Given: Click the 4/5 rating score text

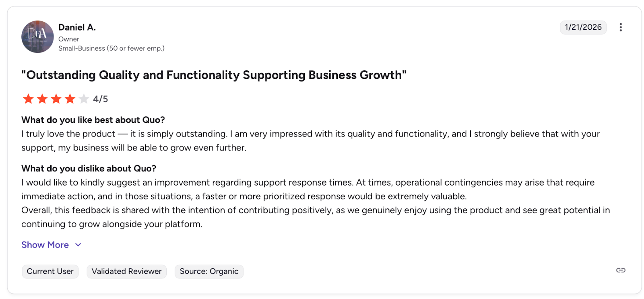Looking at the screenshot, I should 100,99.
